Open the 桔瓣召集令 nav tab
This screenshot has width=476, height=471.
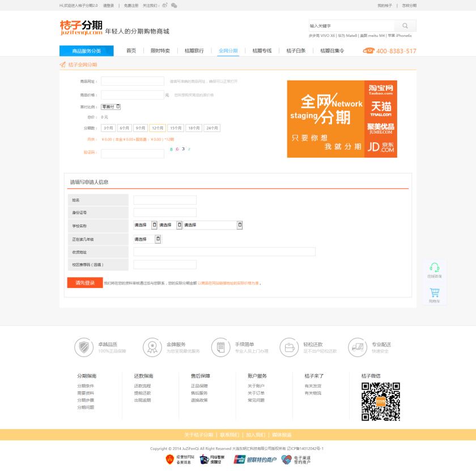click(332, 50)
